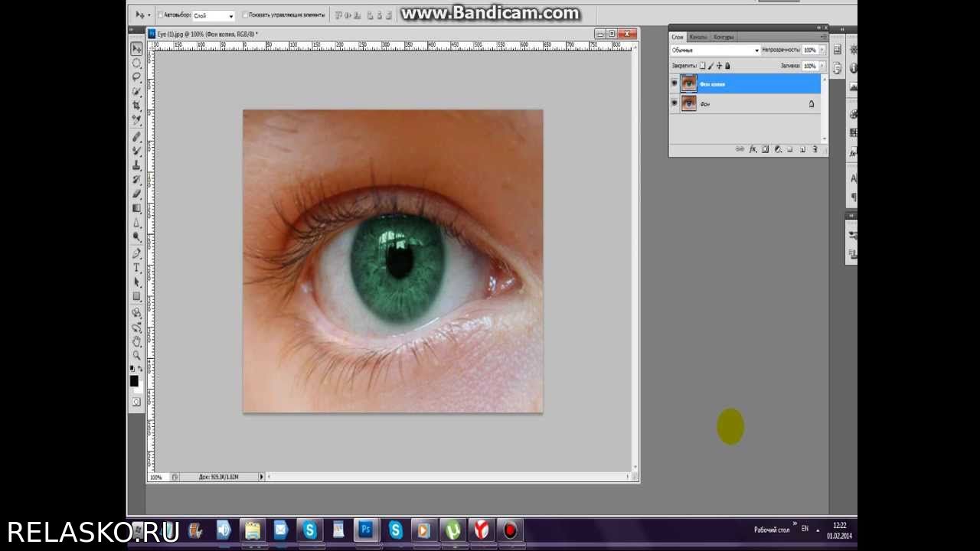Open the opacity 'Непрозрачность' slider arrow
This screenshot has width=980, height=551.
(x=822, y=51)
